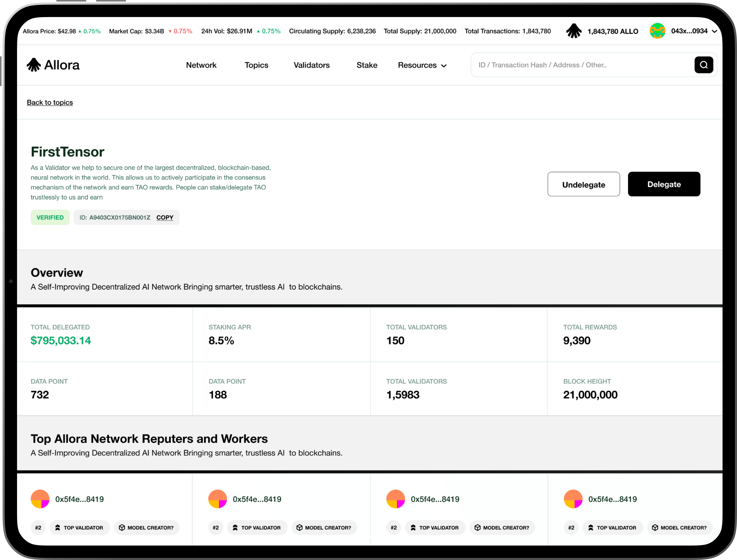Open the Network menu item
The height and width of the screenshot is (560, 737).
(x=201, y=65)
